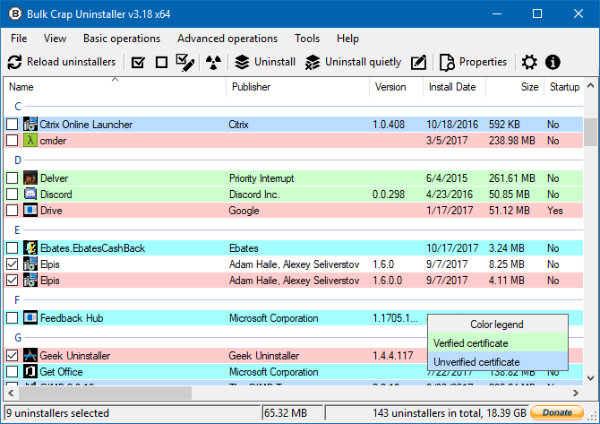Viewport: 600px width, 424px height.
Task: Click the Uninstall quietly toolbar button
Action: pyautogui.click(x=353, y=62)
